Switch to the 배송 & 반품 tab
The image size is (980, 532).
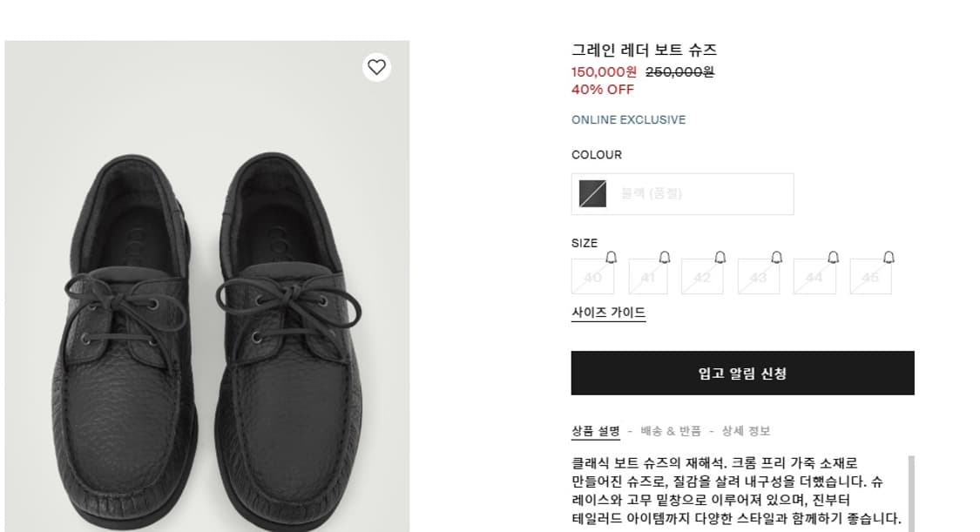point(671,431)
